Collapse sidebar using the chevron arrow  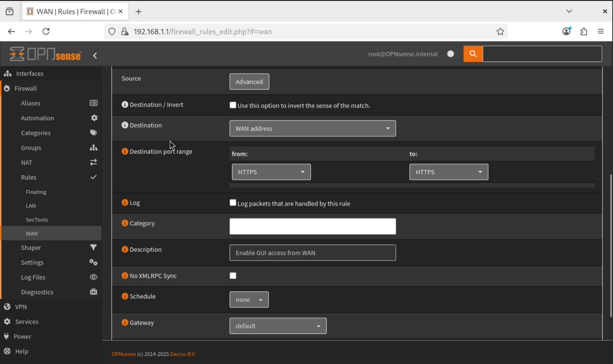click(95, 56)
